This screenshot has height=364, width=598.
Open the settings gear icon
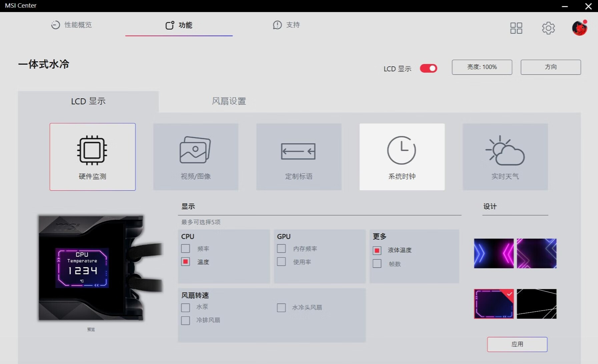(x=548, y=28)
